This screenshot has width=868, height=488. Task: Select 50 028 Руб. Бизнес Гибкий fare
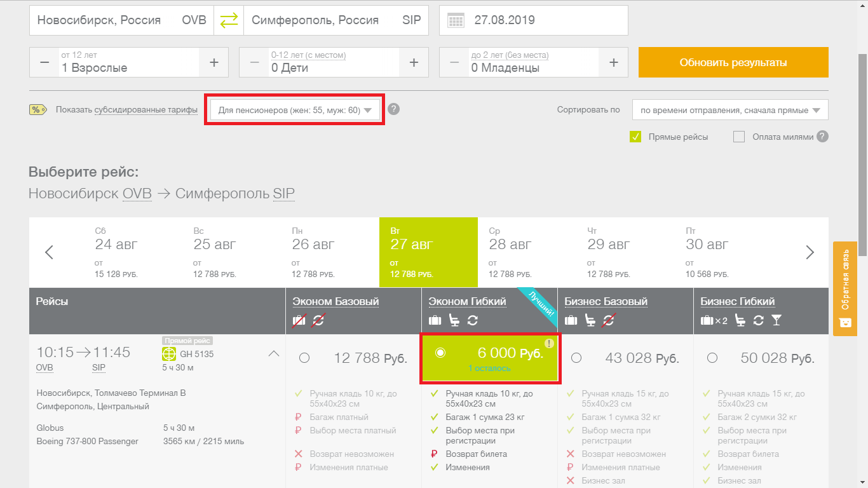pyautogui.click(x=712, y=358)
